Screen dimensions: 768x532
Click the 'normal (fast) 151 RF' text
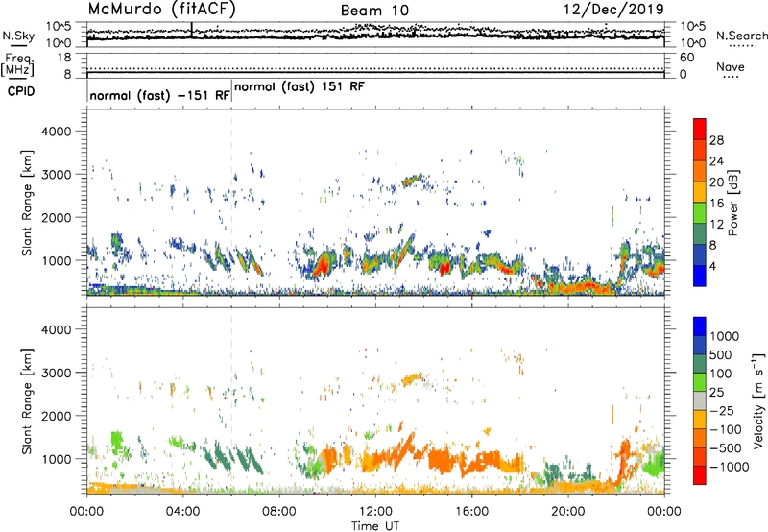[300, 87]
